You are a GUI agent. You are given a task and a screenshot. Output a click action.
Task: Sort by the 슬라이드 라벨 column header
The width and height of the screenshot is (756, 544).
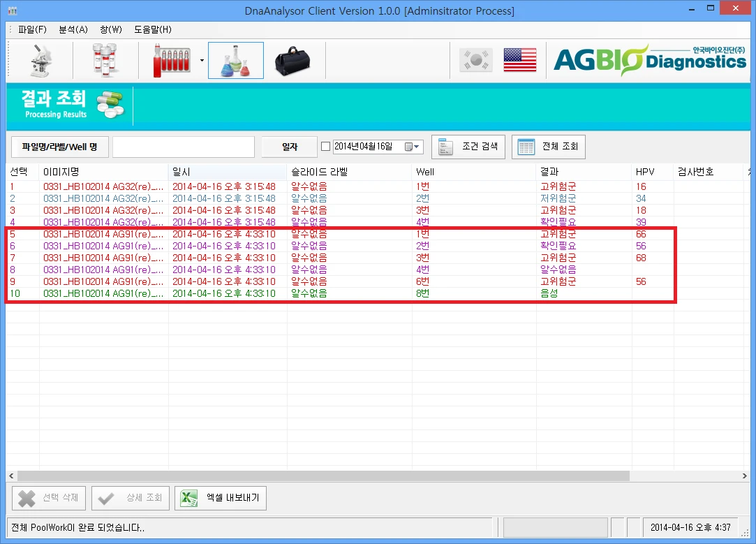click(350, 172)
